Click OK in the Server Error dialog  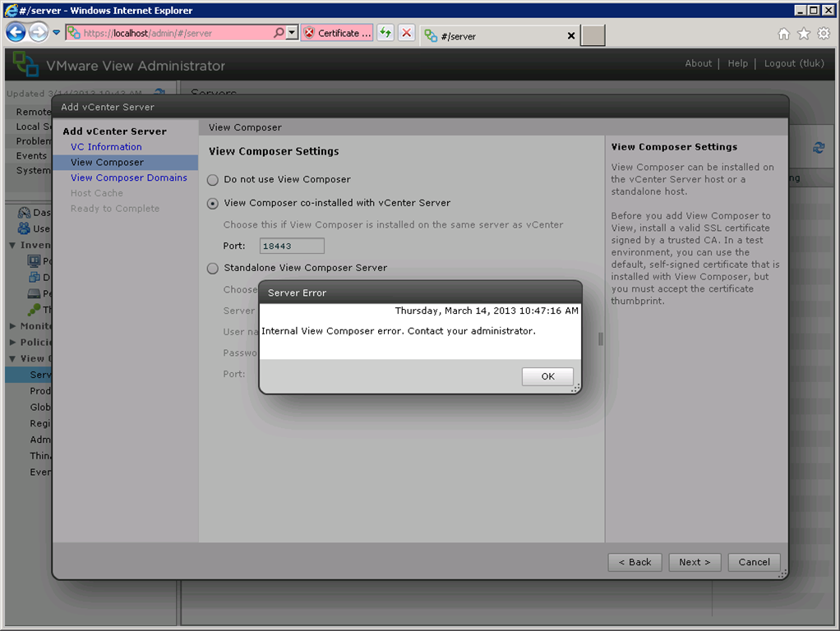pyautogui.click(x=547, y=376)
